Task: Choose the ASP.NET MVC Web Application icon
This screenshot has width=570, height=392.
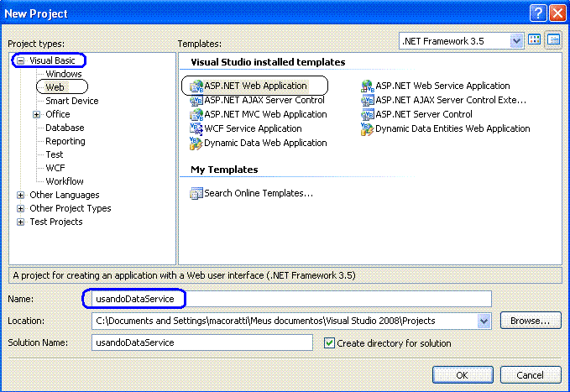Action: [x=196, y=114]
